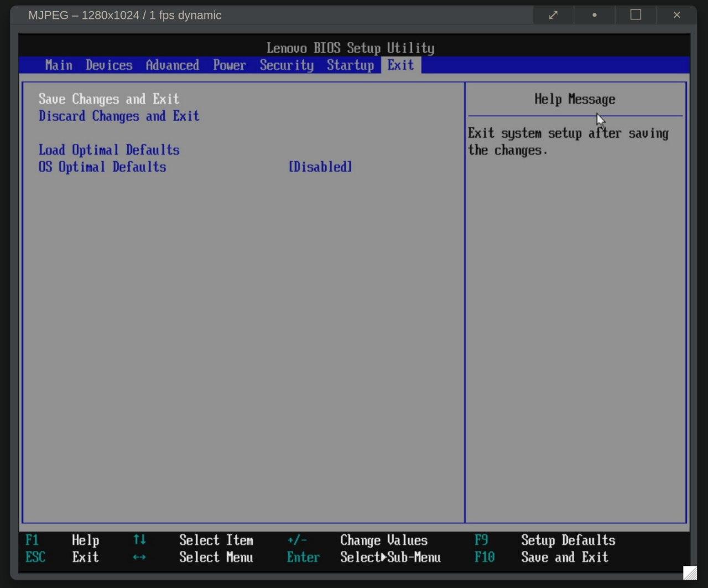The width and height of the screenshot is (708, 588).
Task: Click the F1 Help key hint
Action: [x=63, y=540]
